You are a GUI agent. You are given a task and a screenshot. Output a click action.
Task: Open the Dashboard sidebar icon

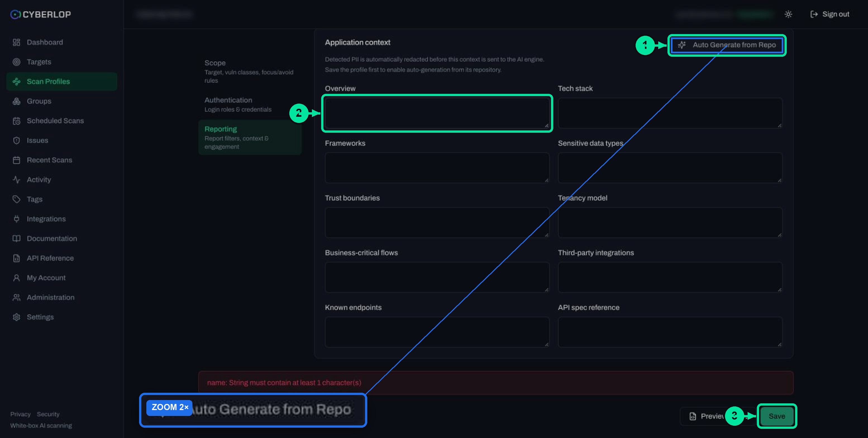click(x=16, y=42)
